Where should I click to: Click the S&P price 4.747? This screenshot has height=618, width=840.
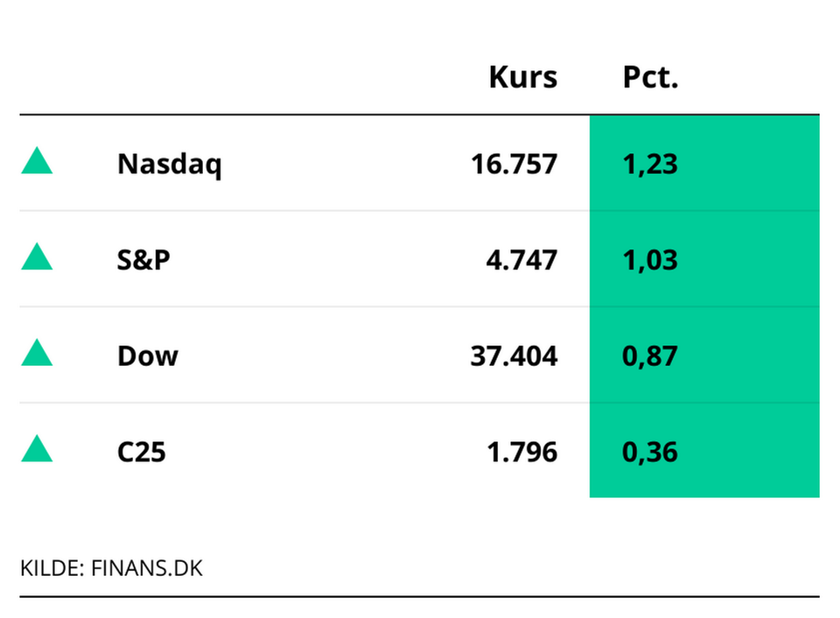521,260
